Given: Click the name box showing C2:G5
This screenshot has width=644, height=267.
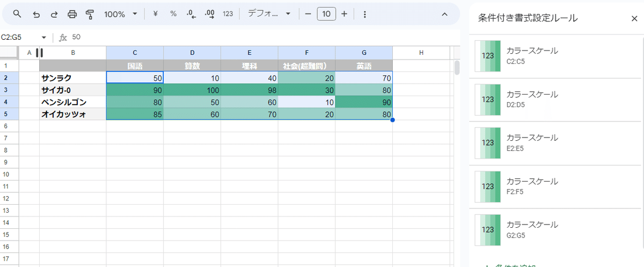Looking at the screenshot, I should tap(19, 38).
